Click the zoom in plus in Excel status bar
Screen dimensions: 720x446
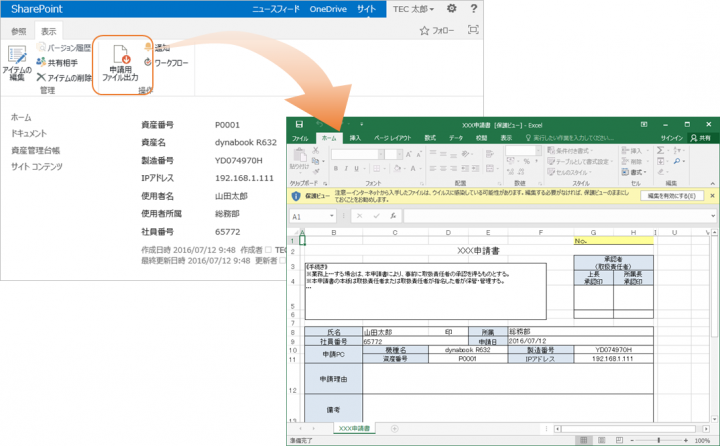pos(686,440)
